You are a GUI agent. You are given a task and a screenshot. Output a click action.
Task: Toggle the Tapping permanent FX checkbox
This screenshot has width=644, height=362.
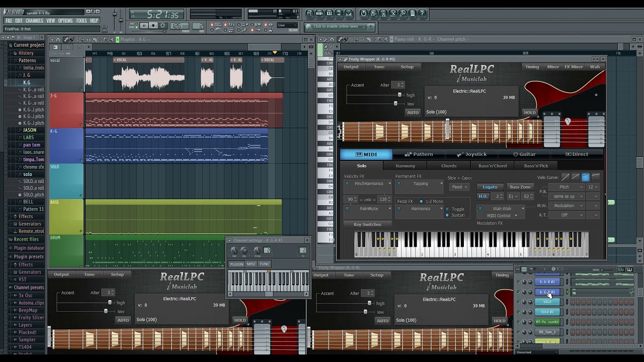point(398,184)
